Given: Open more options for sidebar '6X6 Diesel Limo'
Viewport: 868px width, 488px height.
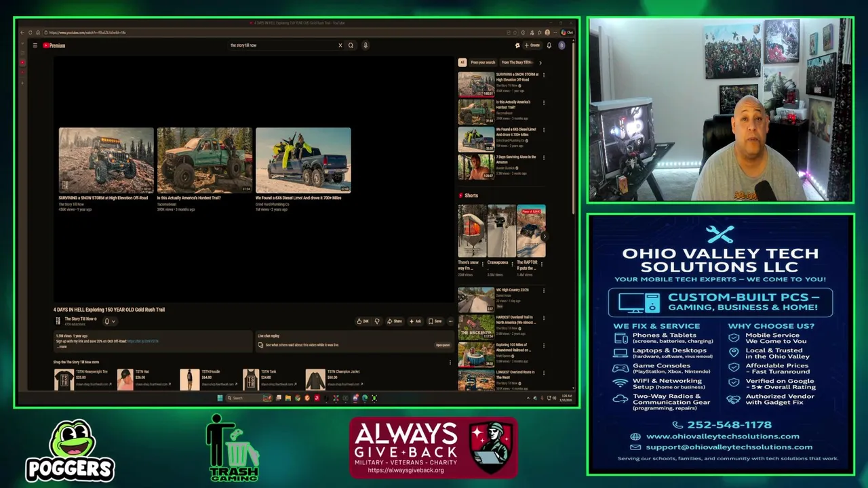Looking at the screenshot, I should 543,130.
